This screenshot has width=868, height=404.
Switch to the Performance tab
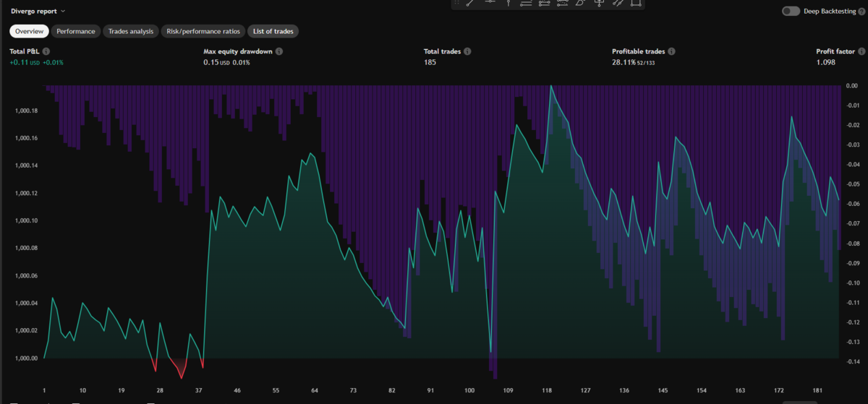click(76, 32)
